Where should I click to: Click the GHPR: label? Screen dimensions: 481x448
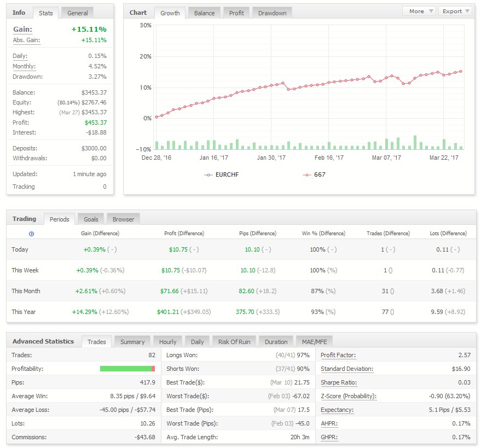329,437
